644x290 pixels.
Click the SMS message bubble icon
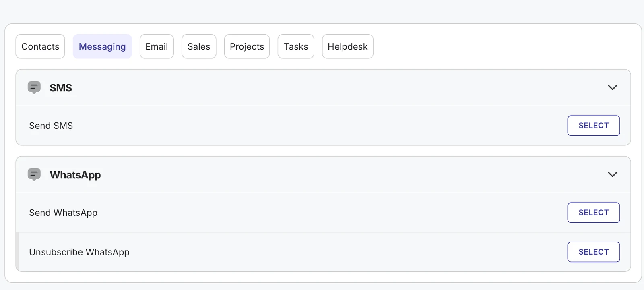(34, 87)
